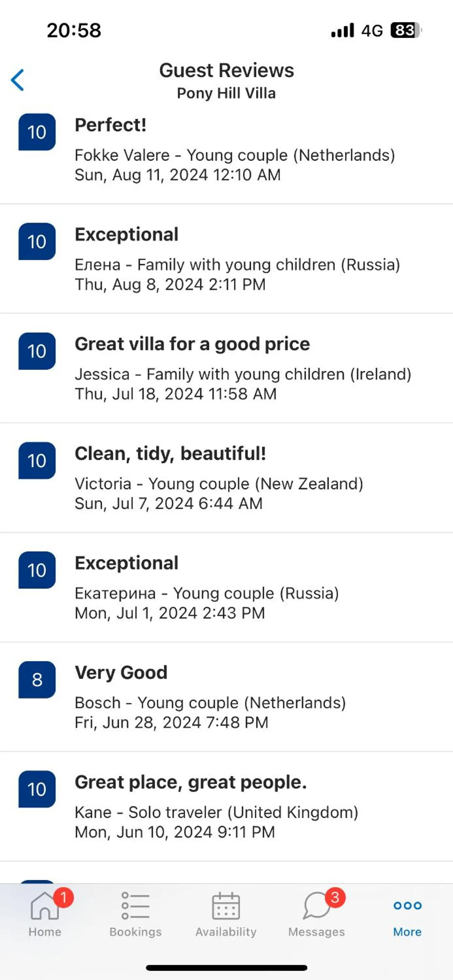Screen dimensions: 453x980
Task: Open the "Very Good" review title
Action: click(x=121, y=673)
